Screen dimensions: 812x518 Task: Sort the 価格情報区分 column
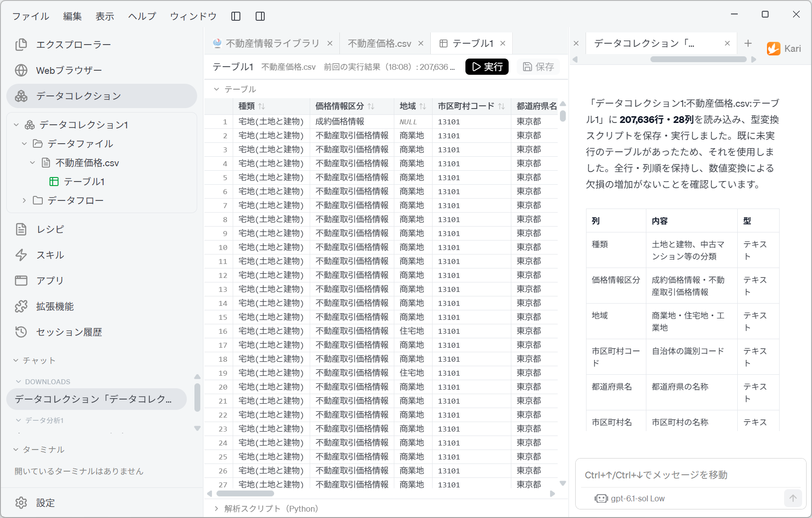pyautogui.click(x=371, y=106)
